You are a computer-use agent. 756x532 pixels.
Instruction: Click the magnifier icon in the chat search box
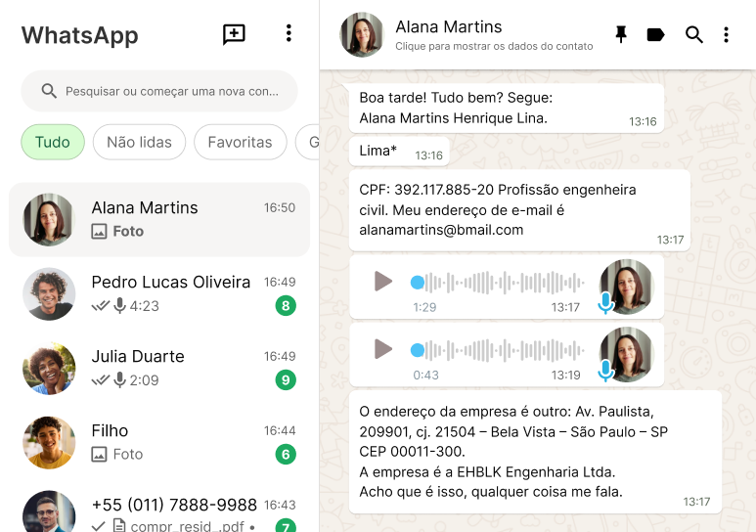tap(49, 91)
